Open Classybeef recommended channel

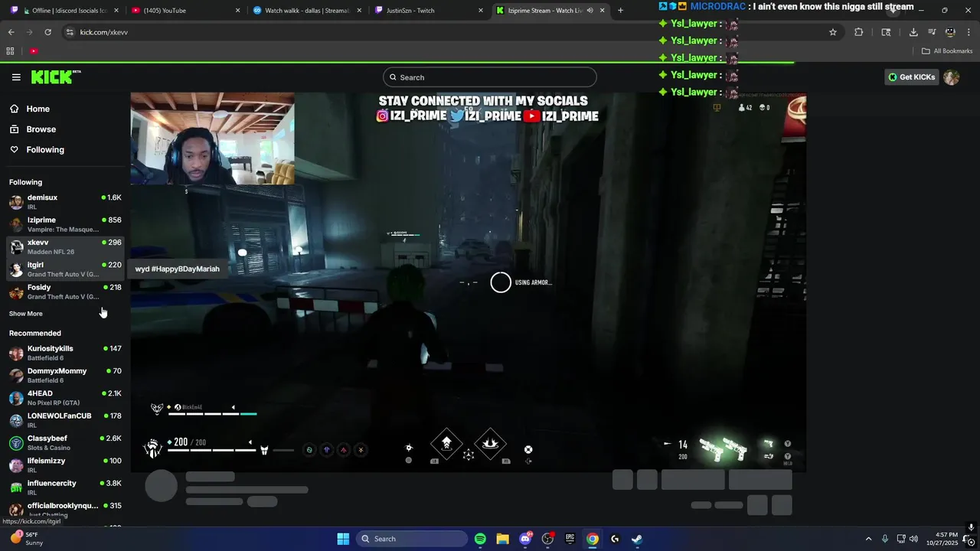tap(65, 442)
